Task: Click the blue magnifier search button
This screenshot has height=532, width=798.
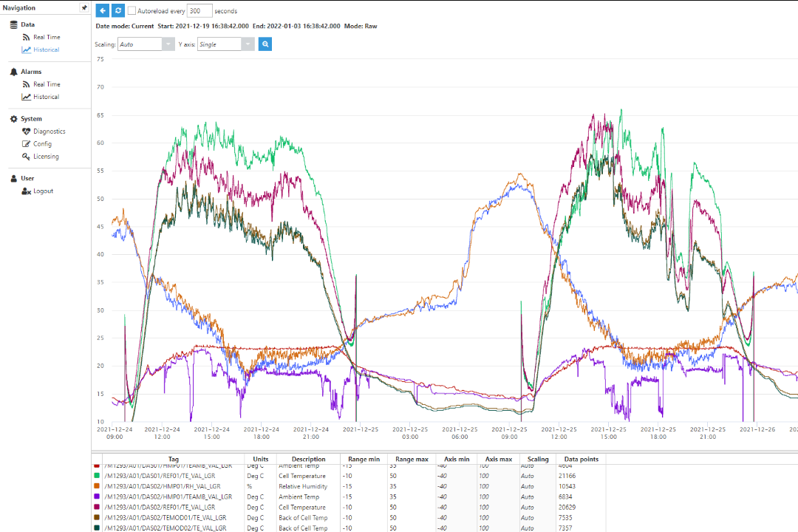Action: point(265,44)
